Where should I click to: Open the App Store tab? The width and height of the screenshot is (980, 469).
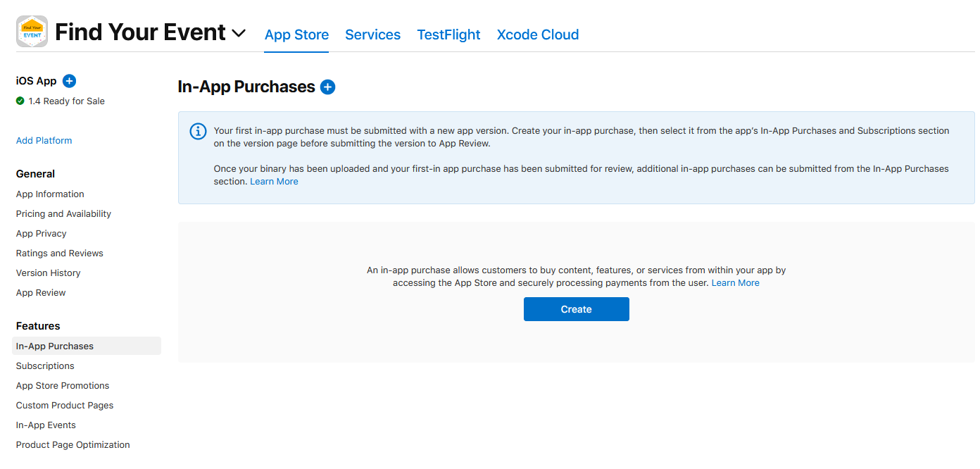point(296,35)
